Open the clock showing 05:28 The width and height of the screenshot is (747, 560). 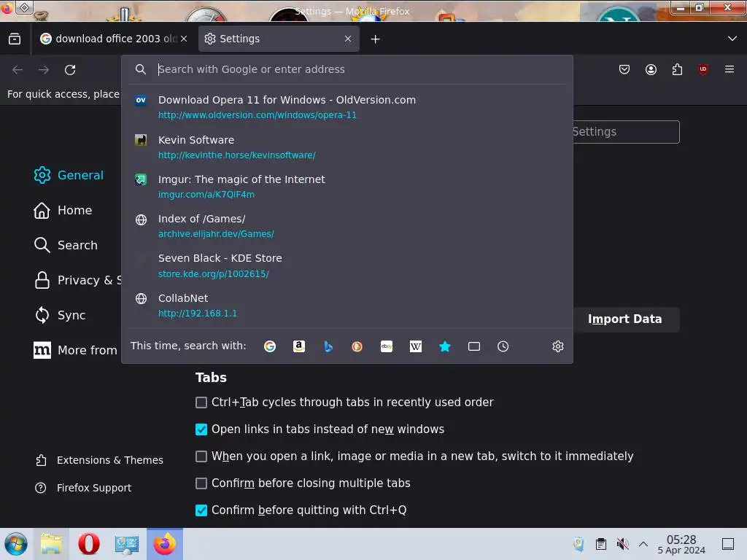681,544
